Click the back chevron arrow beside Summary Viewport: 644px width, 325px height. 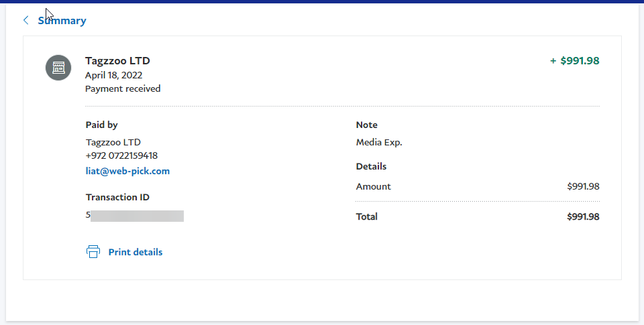[26, 20]
